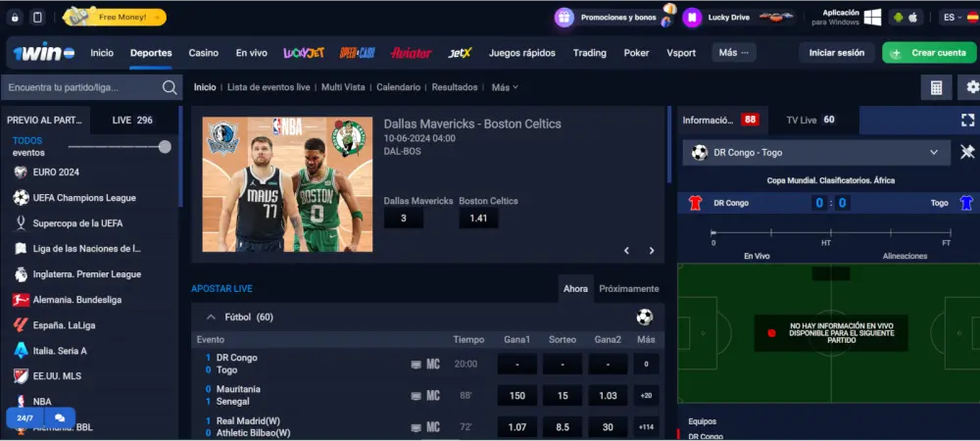The height and width of the screenshot is (441, 980).
Task: Launch the Aviator game logo
Action: (410, 53)
